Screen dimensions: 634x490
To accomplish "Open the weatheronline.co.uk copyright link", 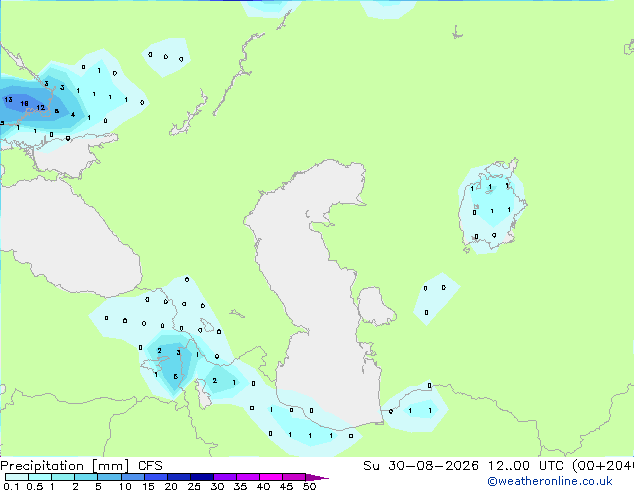I will pyautogui.click(x=550, y=481).
